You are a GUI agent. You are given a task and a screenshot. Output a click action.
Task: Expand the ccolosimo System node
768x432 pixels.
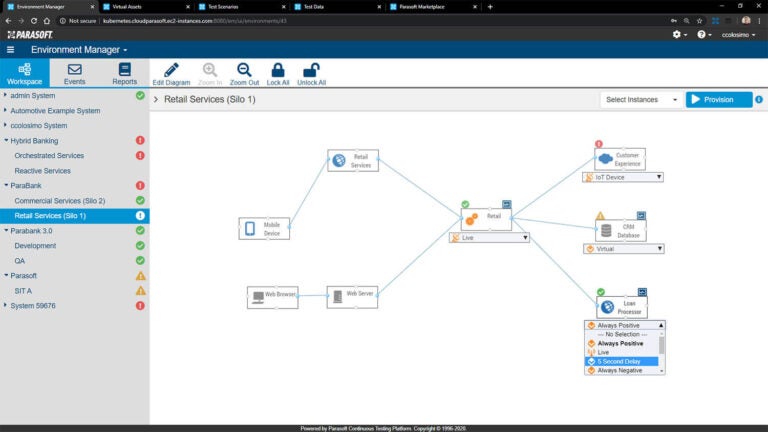[5, 125]
